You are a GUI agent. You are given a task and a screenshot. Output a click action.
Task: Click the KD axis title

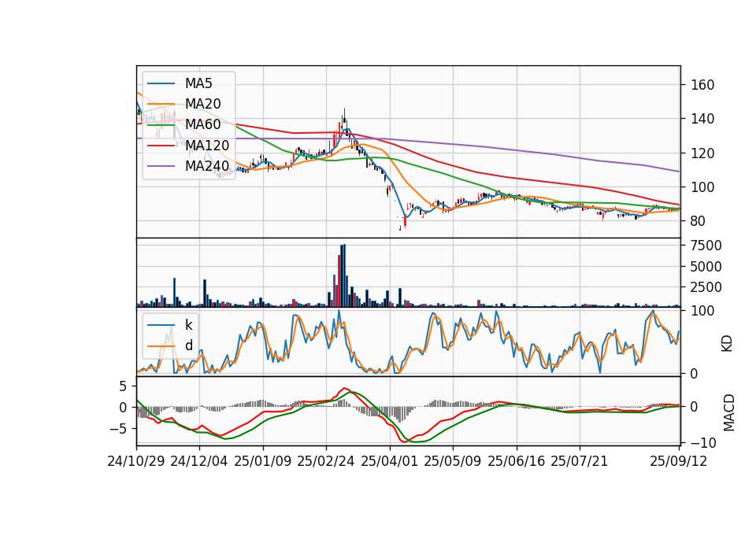(x=727, y=343)
